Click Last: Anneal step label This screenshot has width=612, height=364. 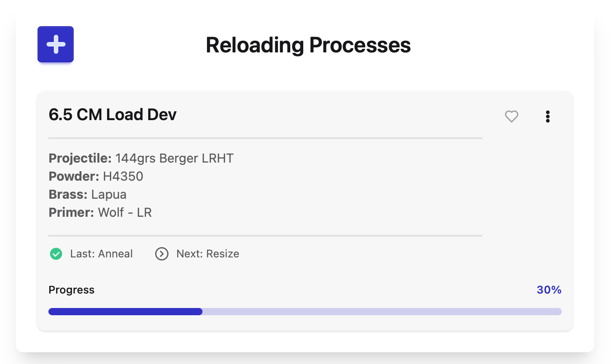pyautogui.click(x=101, y=254)
